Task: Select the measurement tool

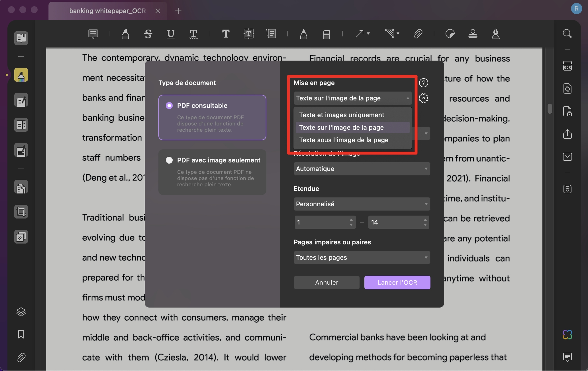Action: 389,34
